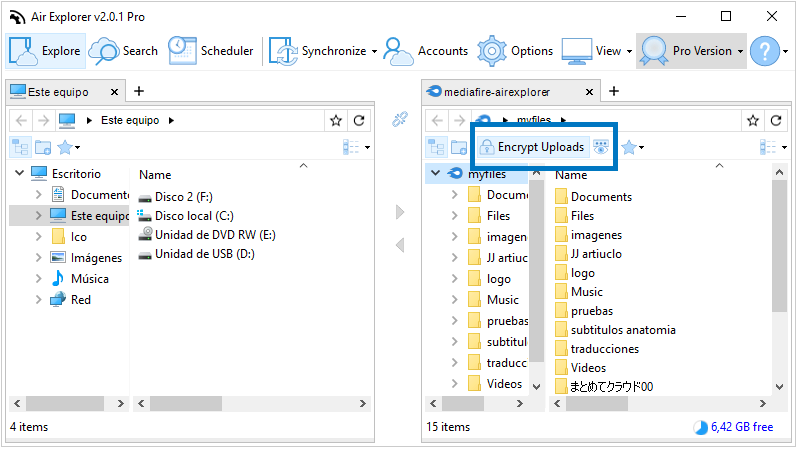
Task: Sort left list by Name column
Action: pos(155,175)
